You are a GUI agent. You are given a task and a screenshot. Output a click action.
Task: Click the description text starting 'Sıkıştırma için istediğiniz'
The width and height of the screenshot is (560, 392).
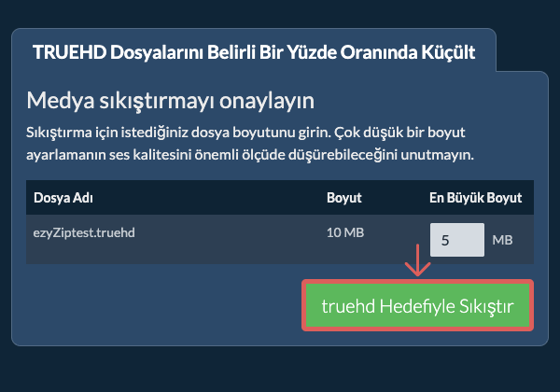(x=250, y=144)
